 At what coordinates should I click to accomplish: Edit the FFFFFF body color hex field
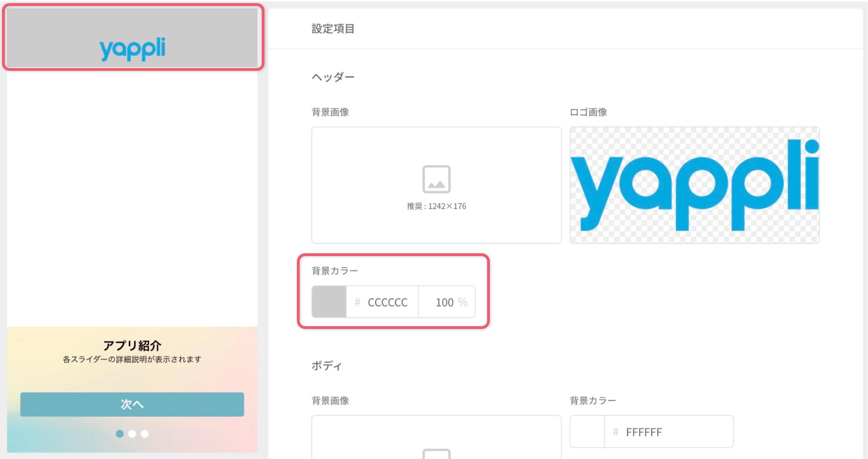click(669, 431)
